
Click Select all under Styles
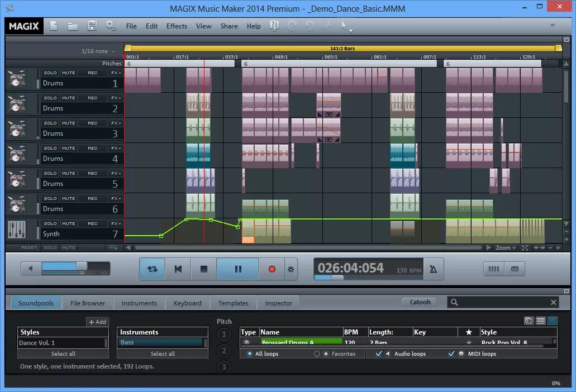63,354
